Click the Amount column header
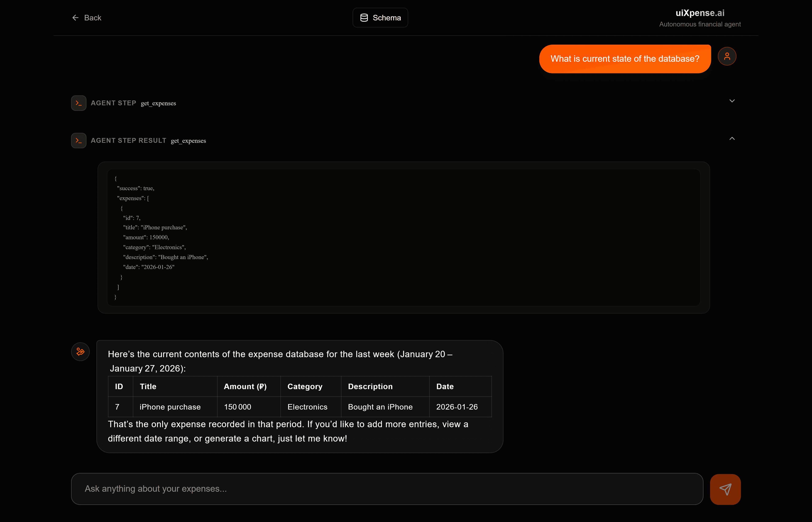Screen dimensions: 812x522 click(245, 386)
